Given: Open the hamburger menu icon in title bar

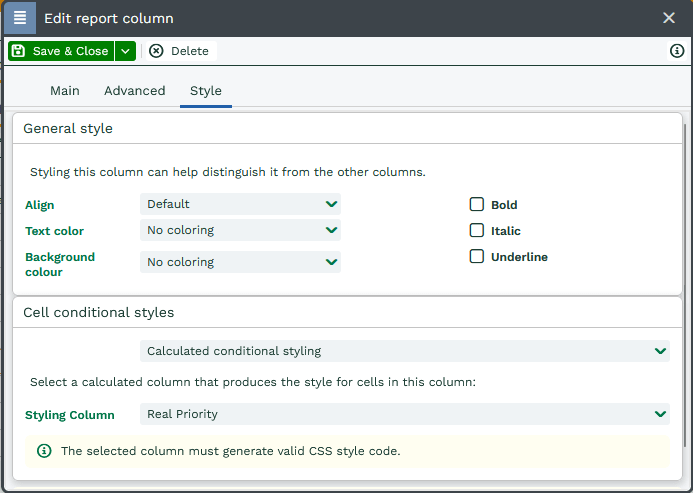Looking at the screenshot, I should [19, 18].
